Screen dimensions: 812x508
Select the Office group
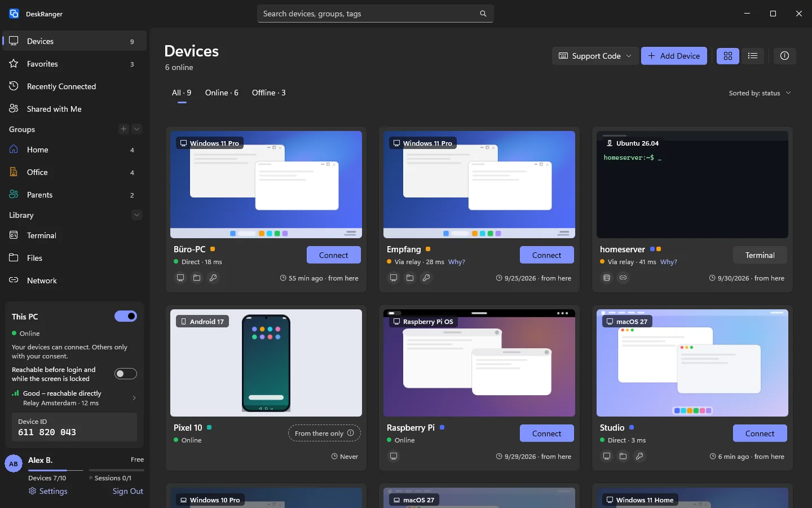point(74,172)
